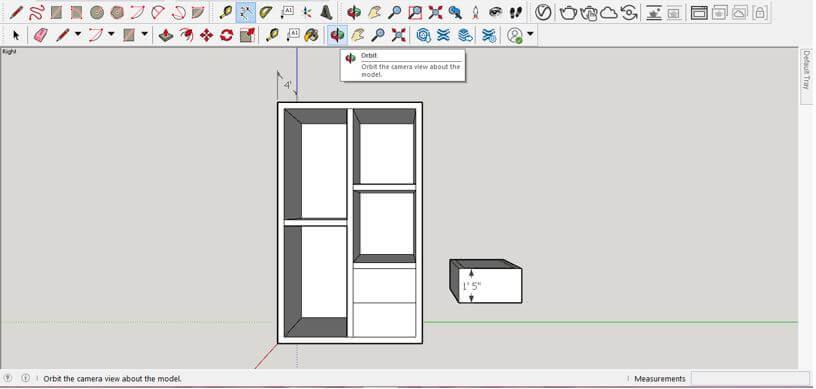Click the info status bar icon
The height and width of the screenshot is (389, 816).
click(26, 379)
